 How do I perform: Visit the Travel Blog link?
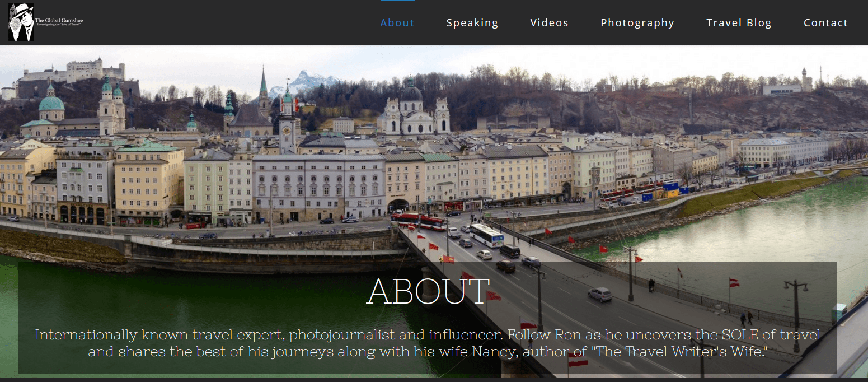(739, 23)
